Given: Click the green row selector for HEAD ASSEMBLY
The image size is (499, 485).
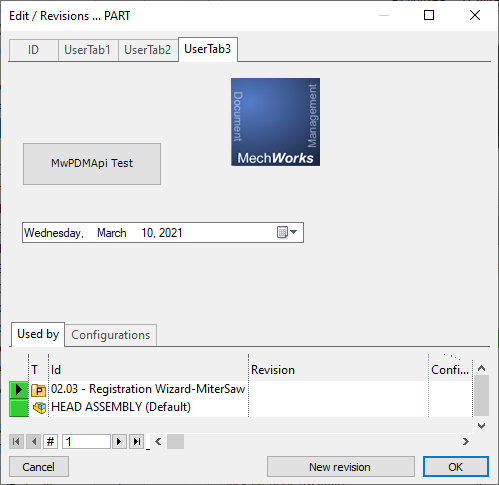Looking at the screenshot, I should pos(19,408).
